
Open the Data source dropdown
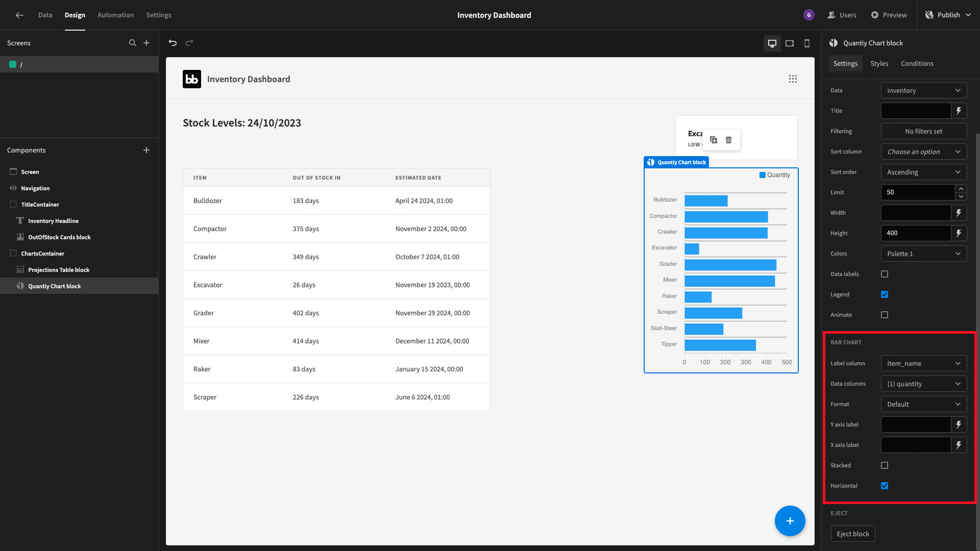(924, 90)
